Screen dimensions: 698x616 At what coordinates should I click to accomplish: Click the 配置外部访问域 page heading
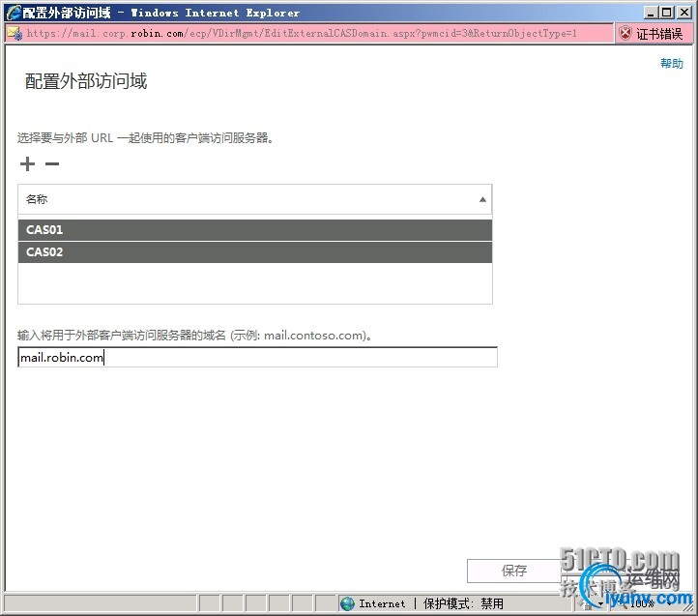coord(86,81)
